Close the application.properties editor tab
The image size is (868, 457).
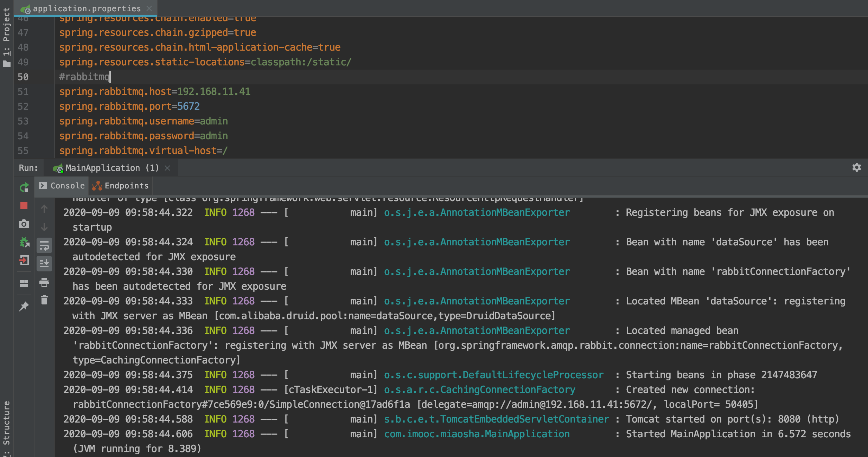[x=149, y=8]
